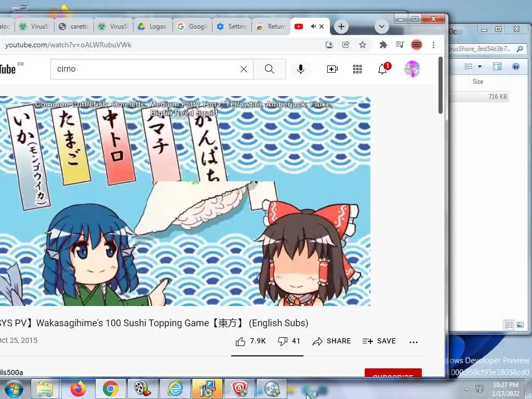Open the Windows Start button

point(14,389)
